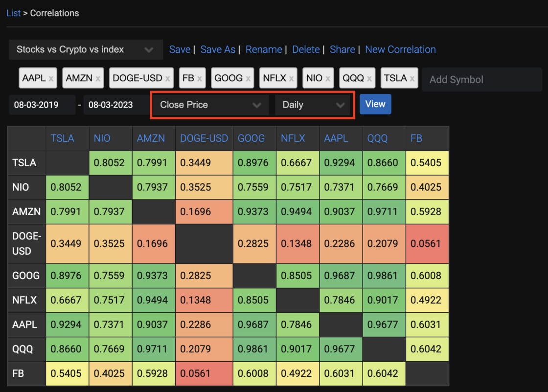Viewport: 548px width, 392px height.
Task: Click the Rename link
Action: [264, 49]
